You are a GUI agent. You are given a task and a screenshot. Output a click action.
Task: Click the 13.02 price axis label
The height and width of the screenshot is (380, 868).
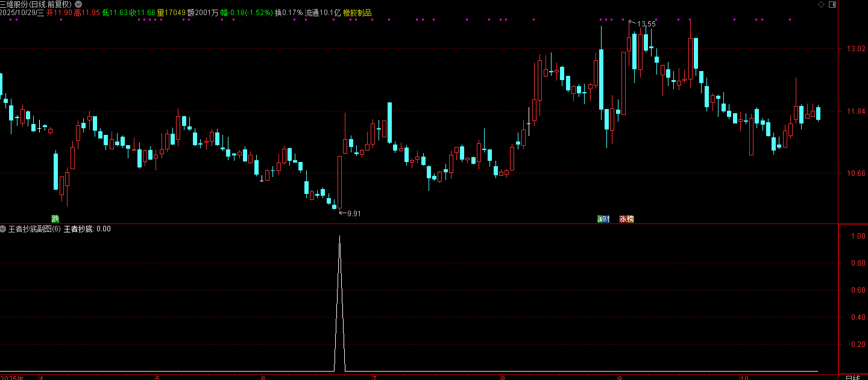(856, 49)
